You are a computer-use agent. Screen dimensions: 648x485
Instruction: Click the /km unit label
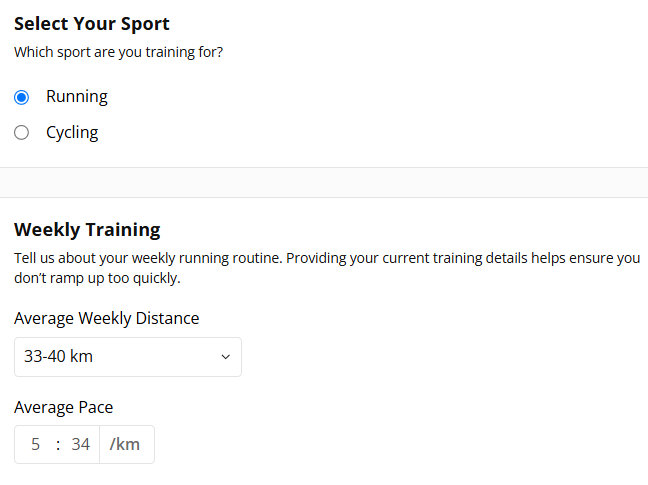(125, 445)
